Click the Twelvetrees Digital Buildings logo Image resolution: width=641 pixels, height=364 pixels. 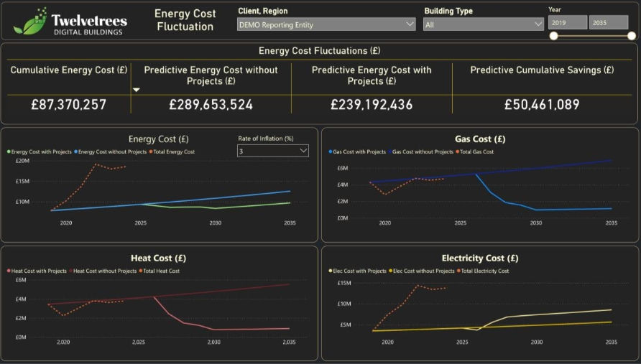click(70, 22)
